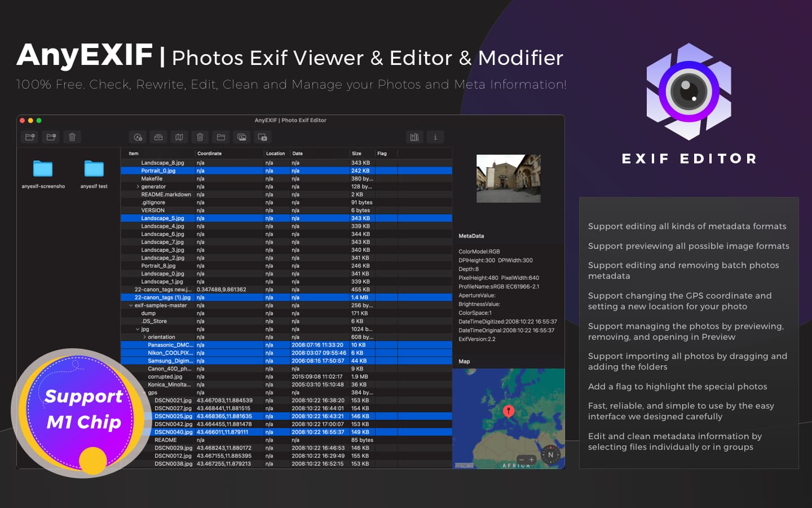Click the leftmost trash icon in toolbar

coord(72,137)
